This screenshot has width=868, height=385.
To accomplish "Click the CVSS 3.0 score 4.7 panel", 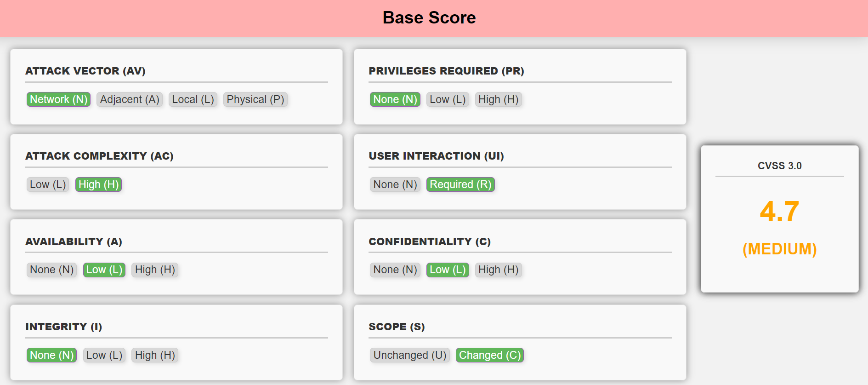I will pyautogui.click(x=779, y=219).
